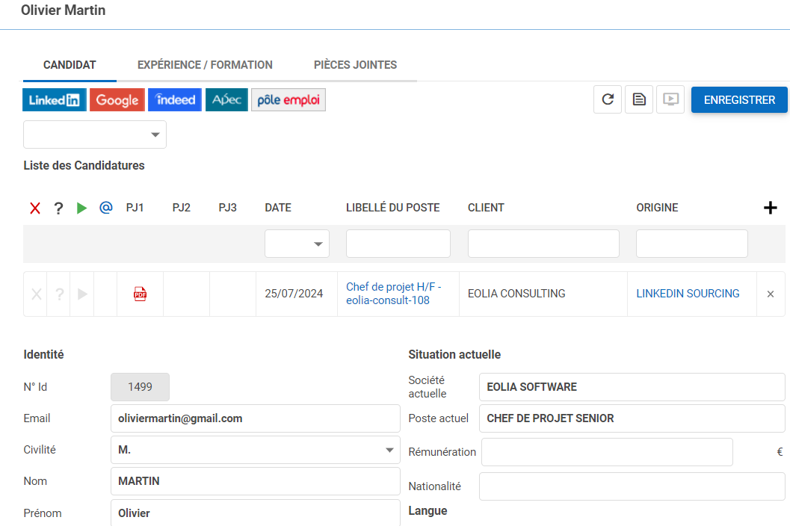Click the LinkedIn search icon
Image resolution: width=790 pixels, height=532 pixels.
point(55,100)
